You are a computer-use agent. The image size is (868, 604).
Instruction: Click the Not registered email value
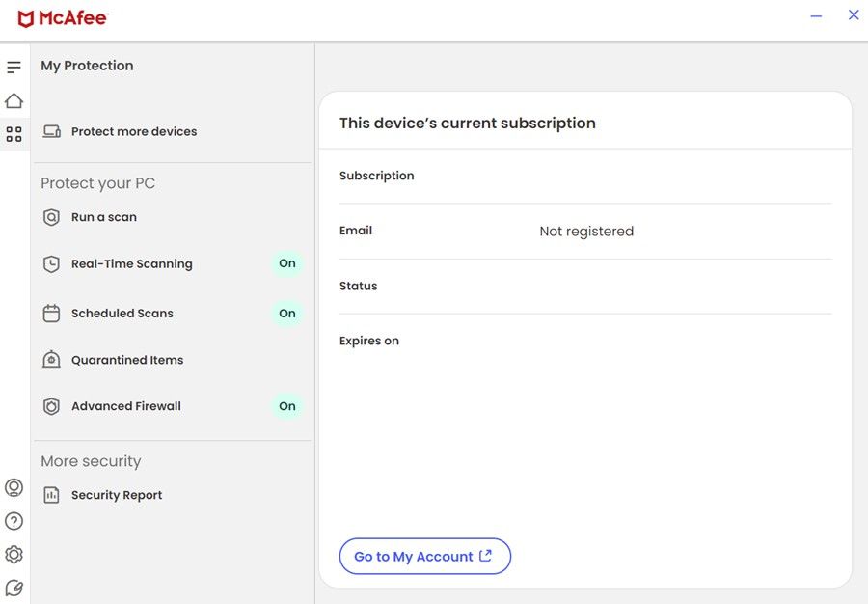coord(586,232)
